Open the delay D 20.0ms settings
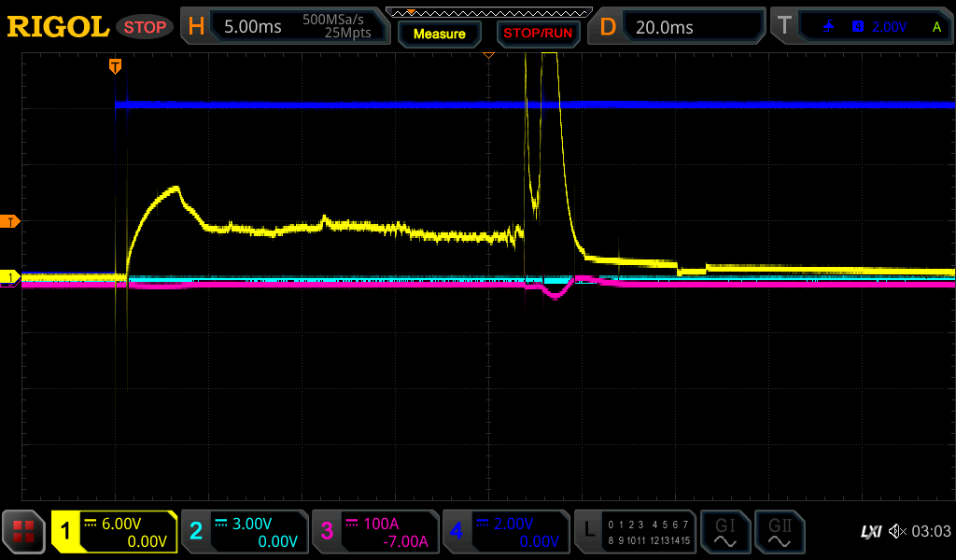This screenshot has height=560, width=956. pos(677,27)
